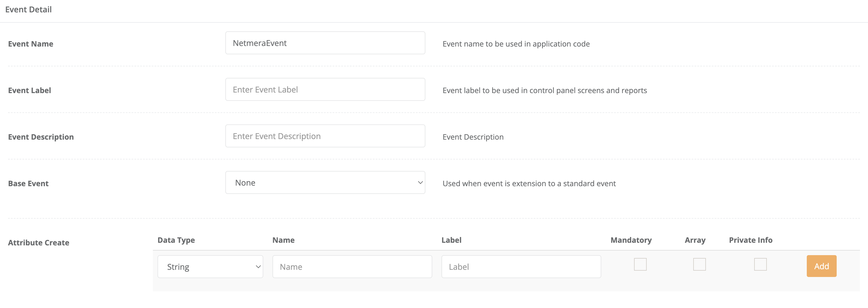The image size is (868, 308).
Task: Click the bold Base Event label
Action: [28, 184]
